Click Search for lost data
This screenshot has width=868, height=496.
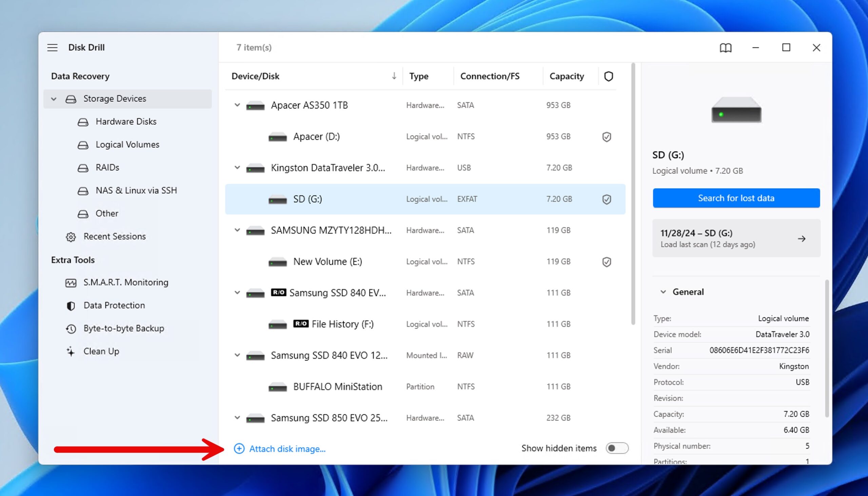[x=736, y=198]
